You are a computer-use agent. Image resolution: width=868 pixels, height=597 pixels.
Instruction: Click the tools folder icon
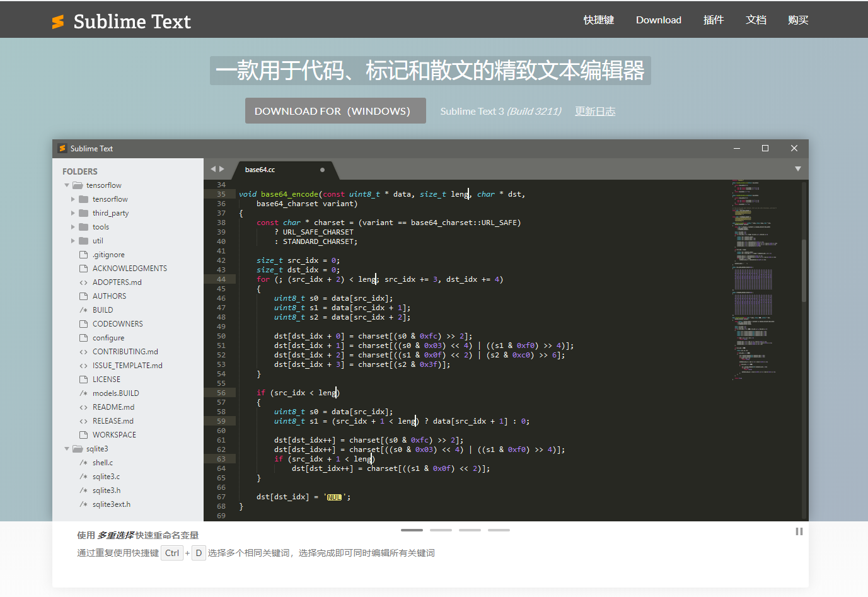coord(83,227)
